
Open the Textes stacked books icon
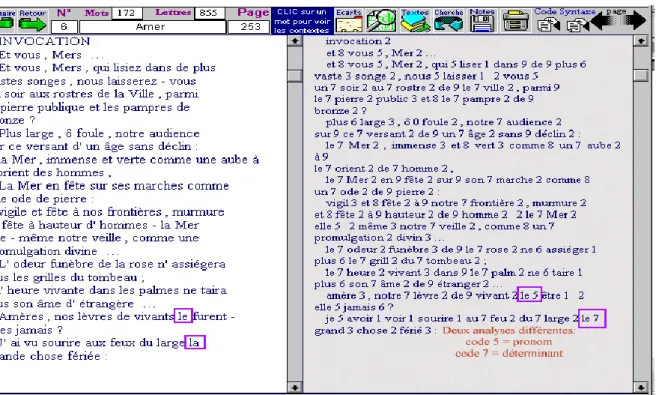pyautogui.click(x=415, y=23)
